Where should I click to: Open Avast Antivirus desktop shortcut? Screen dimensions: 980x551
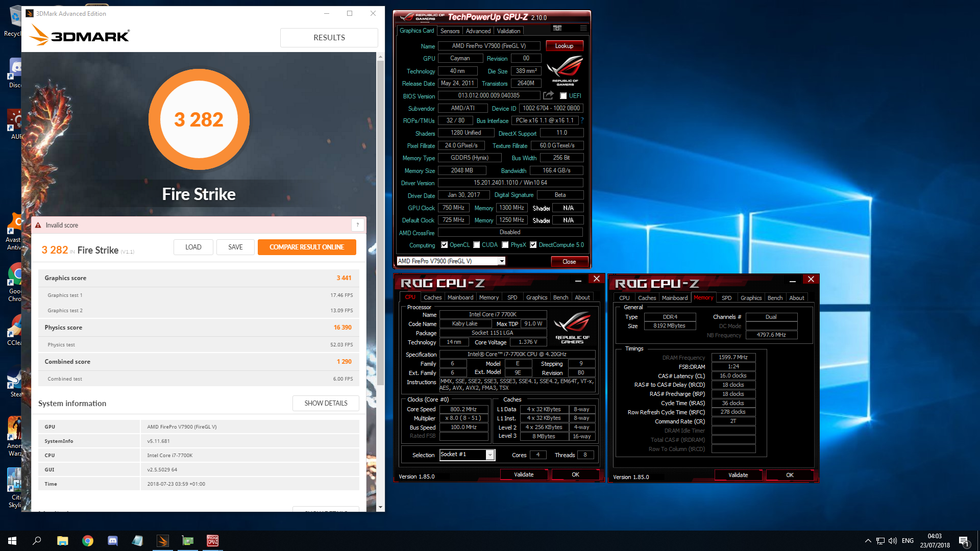14,232
